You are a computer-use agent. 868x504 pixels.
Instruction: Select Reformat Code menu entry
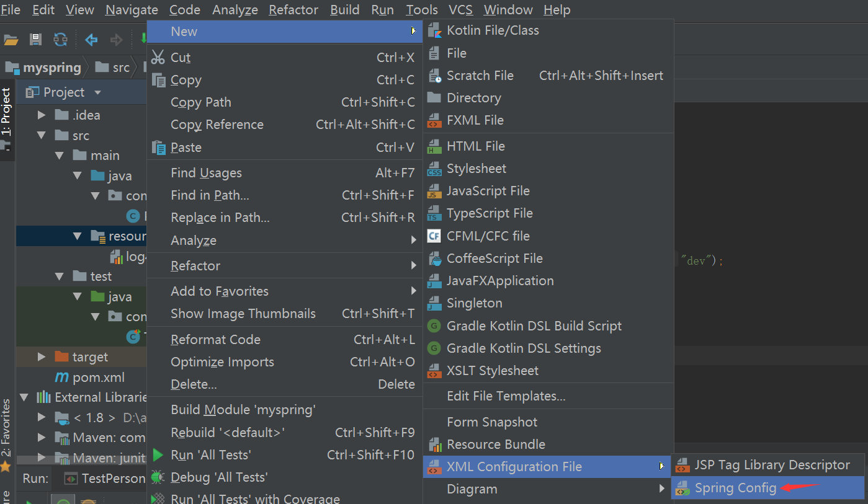(284, 340)
